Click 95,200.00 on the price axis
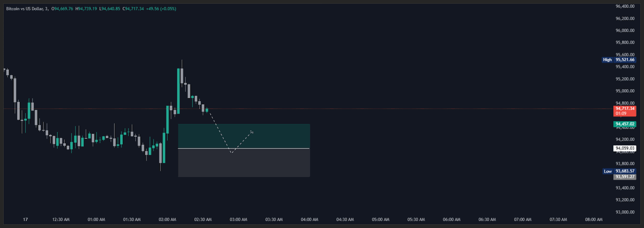Image resolution: width=644 pixels, height=228 pixels. point(625,79)
